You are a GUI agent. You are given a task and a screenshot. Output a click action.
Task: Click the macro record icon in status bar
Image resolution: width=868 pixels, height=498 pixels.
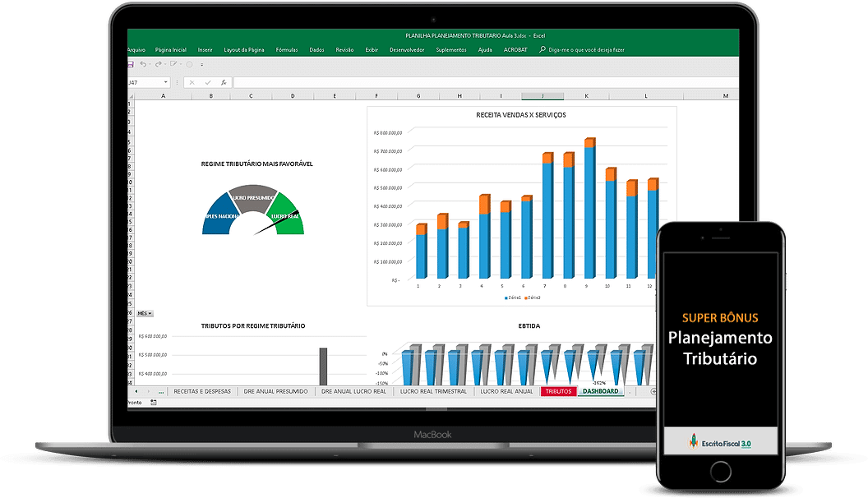153,403
